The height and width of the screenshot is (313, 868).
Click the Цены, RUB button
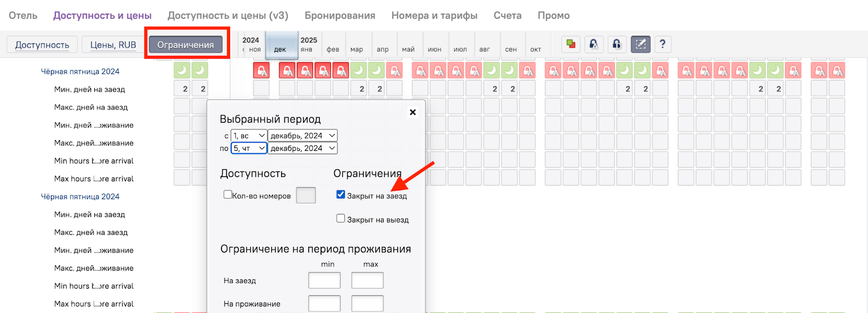(113, 44)
